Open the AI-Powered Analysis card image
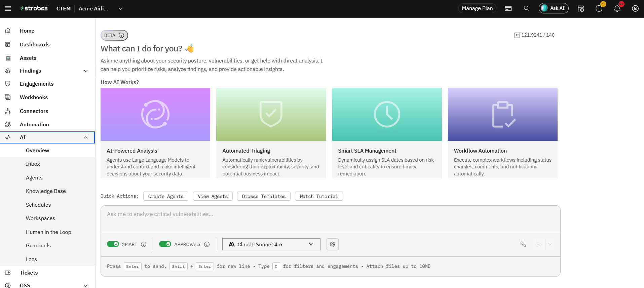 coord(155,114)
